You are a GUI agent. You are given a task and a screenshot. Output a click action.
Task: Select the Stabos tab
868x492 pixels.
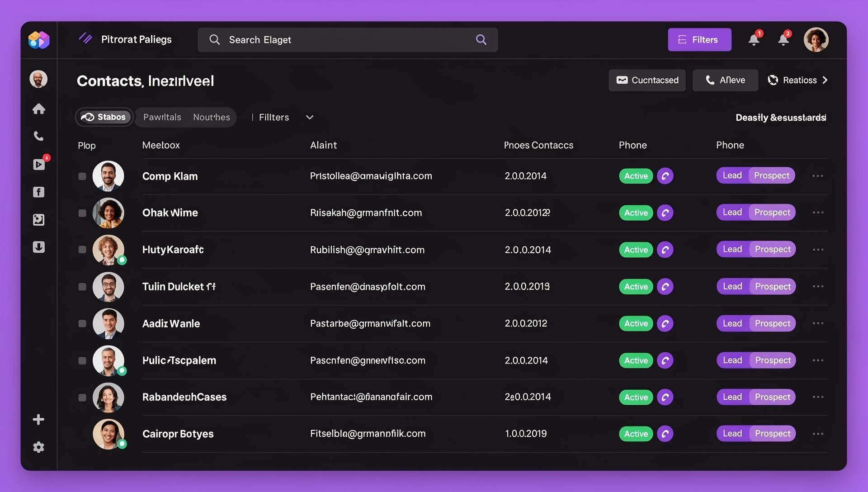click(104, 117)
